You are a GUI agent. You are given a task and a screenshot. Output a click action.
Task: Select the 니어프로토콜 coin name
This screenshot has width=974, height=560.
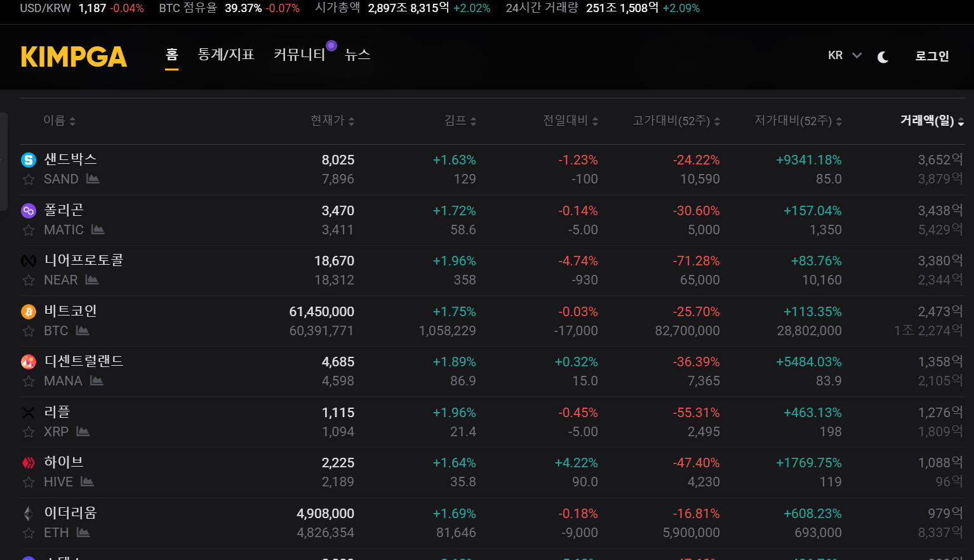84,260
